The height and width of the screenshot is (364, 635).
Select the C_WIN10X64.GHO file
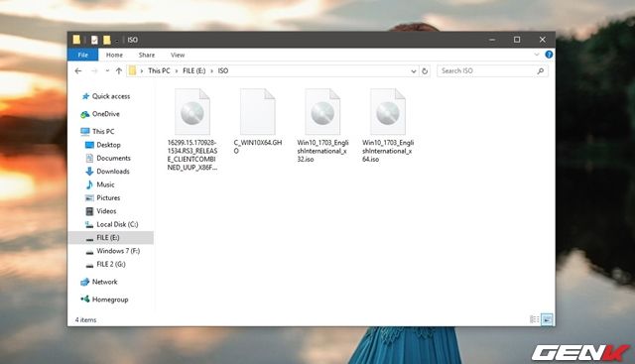(x=258, y=121)
